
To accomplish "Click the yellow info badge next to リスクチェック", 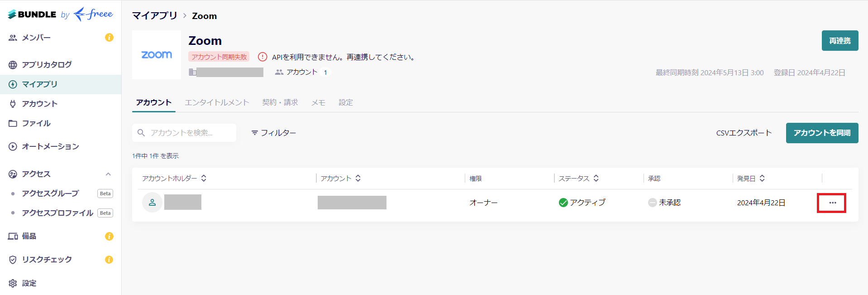I will (109, 260).
